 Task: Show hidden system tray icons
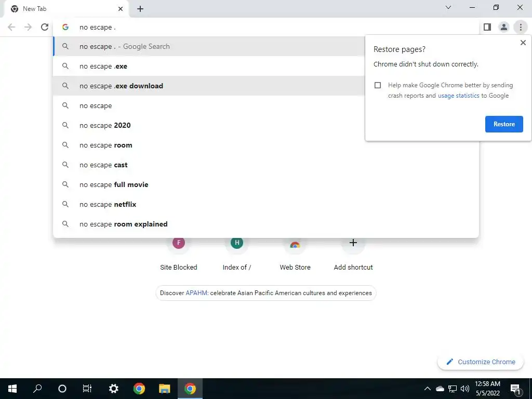[x=428, y=389]
